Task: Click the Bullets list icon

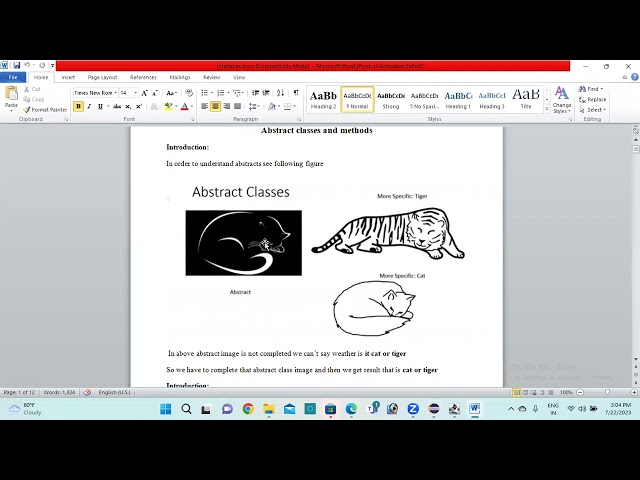Action: (x=204, y=93)
